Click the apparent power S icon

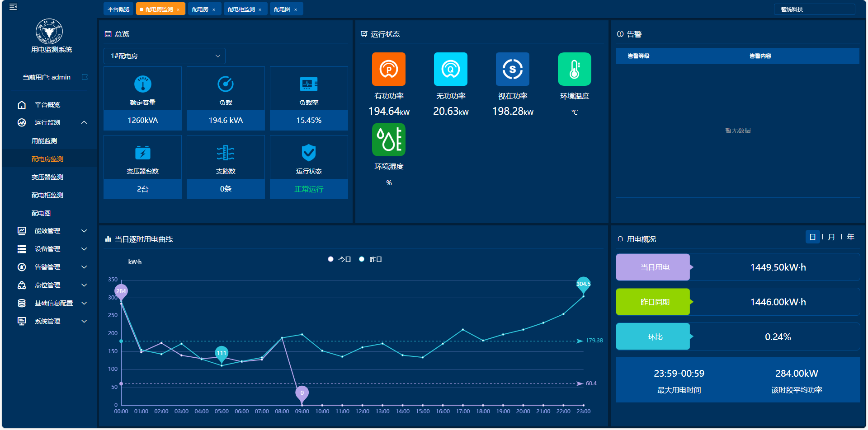coord(512,69)
